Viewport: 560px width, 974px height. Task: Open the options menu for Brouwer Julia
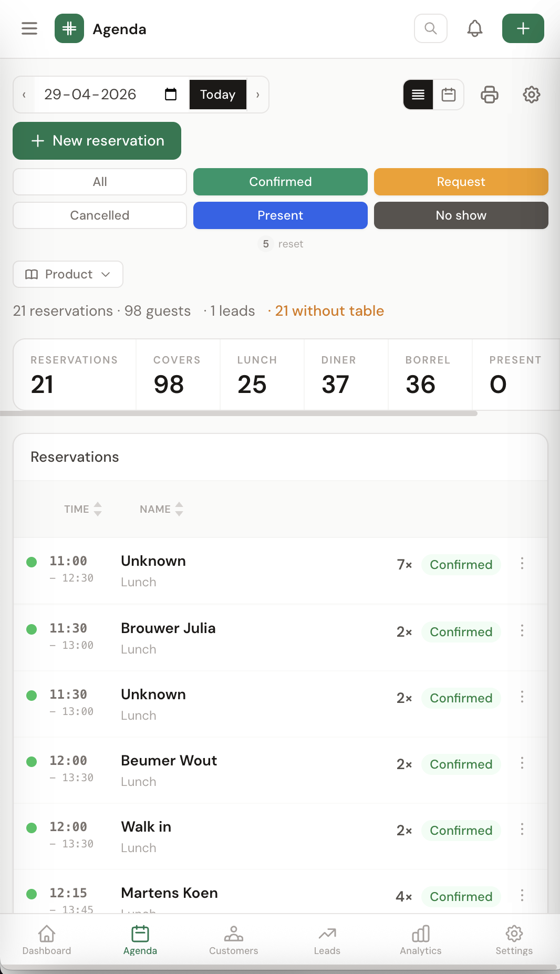[x=522, y=631]
